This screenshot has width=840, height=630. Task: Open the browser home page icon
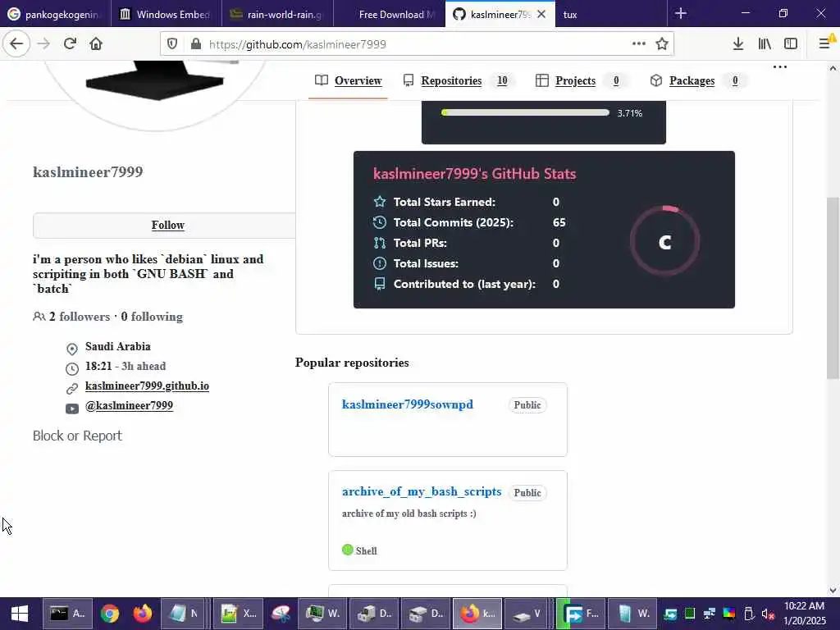click(96, 44)
